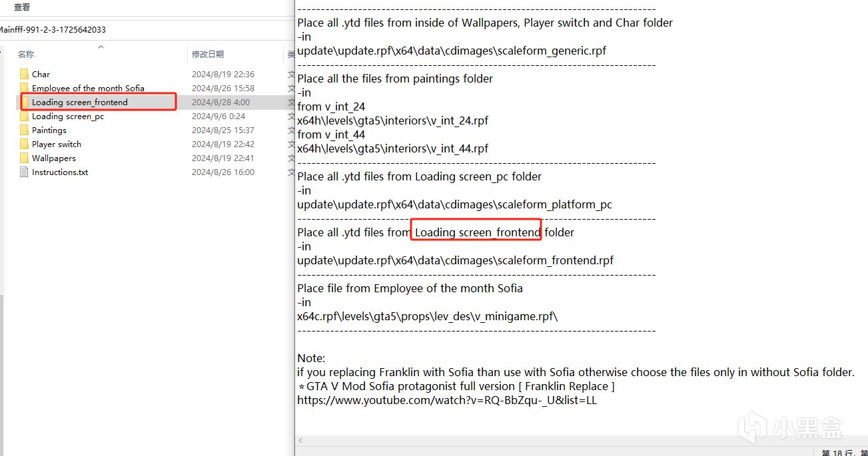Open the View (查看) ribbon tab
The image size is (868, 456).
pyautogui.click(x=22, y=7)
